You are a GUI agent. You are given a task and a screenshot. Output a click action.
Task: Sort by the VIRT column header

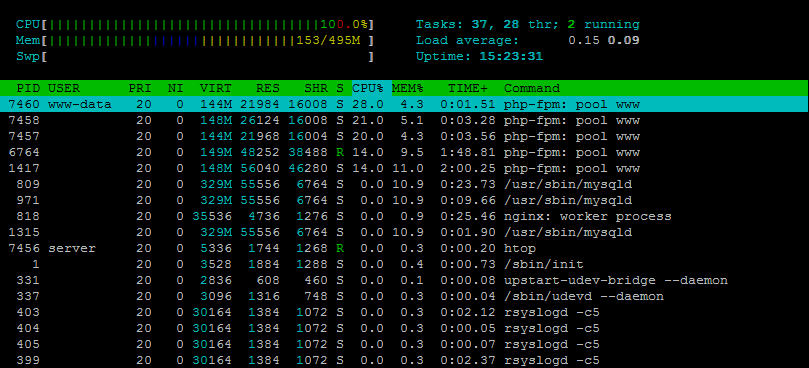click(x=216, y=88)
